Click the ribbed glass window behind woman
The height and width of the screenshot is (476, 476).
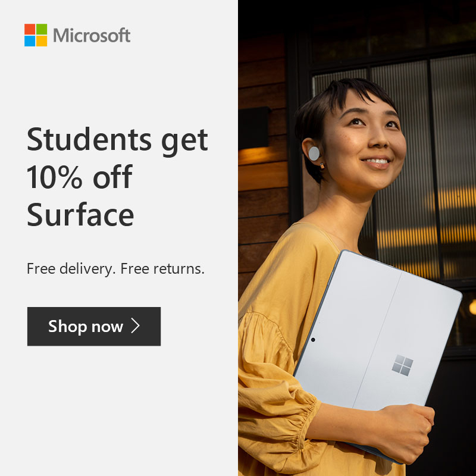425,170
